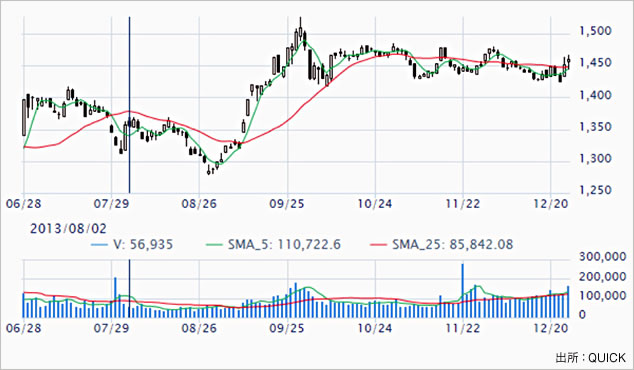Click the vertical crosshair line in price chart
Image resolution: width=634 pixels, height=370 pixels.
click(129, 105)
